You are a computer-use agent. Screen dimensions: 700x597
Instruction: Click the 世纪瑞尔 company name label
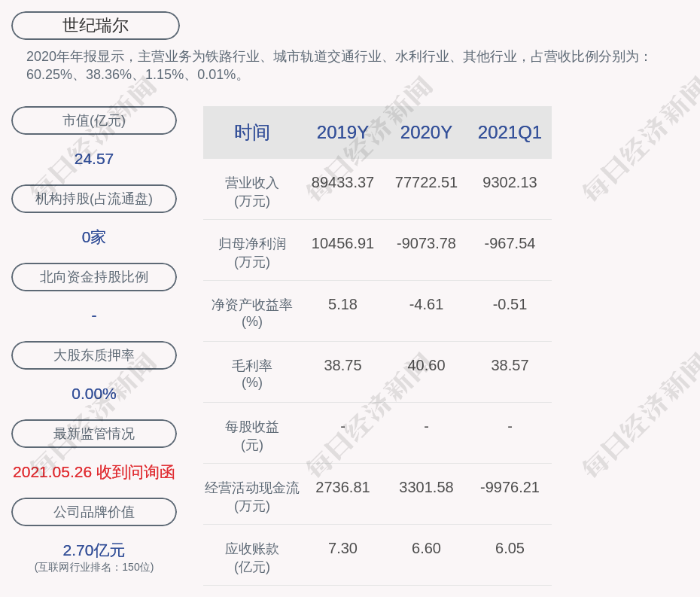pos(95,26)
